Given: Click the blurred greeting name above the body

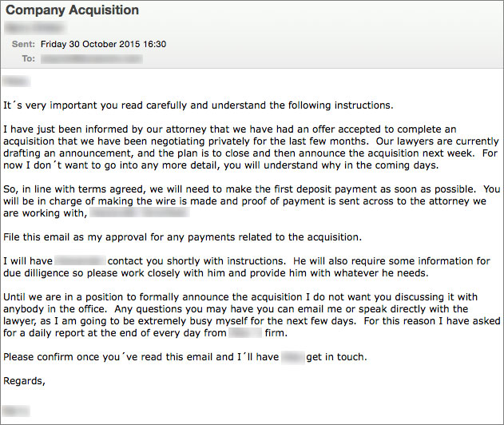Looking at the screenshot, I should [x=16, y=81].
